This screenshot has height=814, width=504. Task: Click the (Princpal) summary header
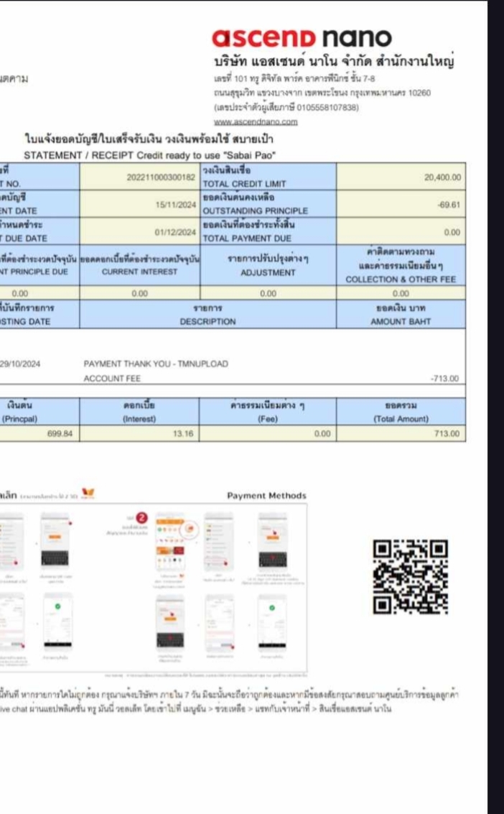(19, 419)
